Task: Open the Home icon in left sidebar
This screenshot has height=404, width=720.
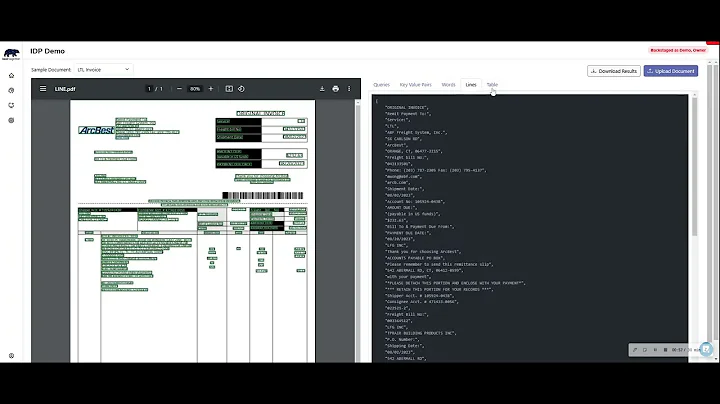Action: pos(11,75)
